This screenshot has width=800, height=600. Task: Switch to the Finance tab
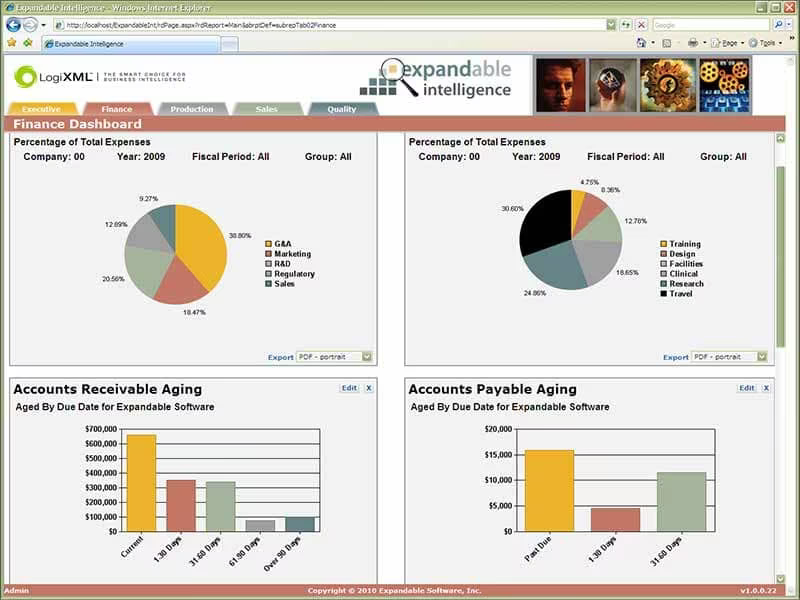coord(117,109)
